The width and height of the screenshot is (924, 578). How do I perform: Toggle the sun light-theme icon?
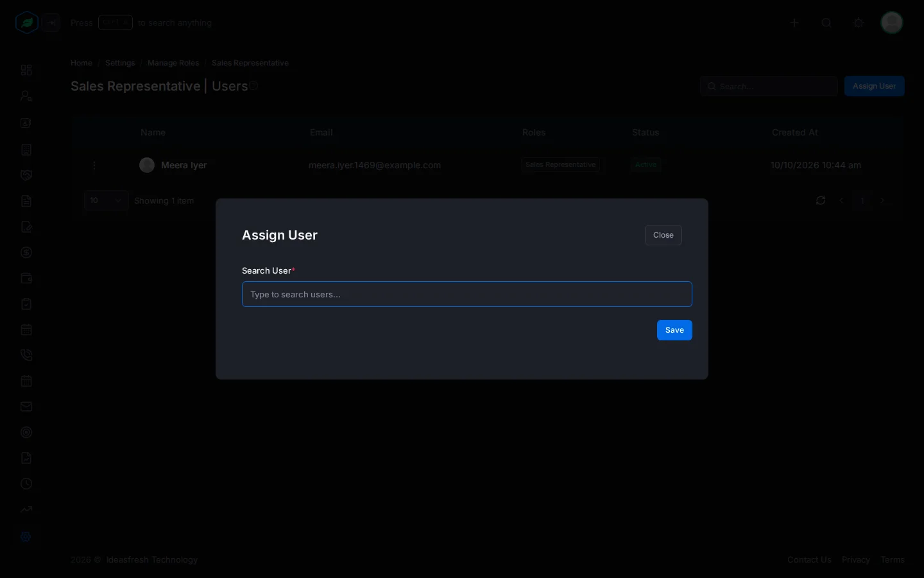coord(859,22)
